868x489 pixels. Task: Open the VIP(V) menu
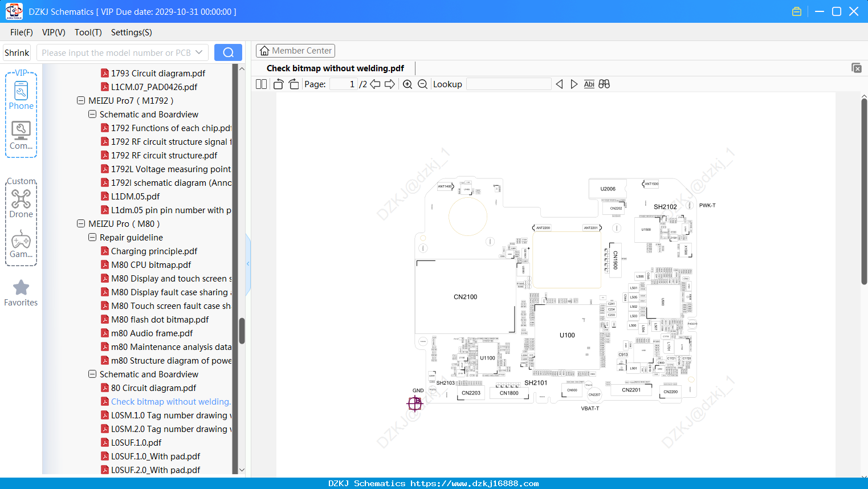pos(54,32)
